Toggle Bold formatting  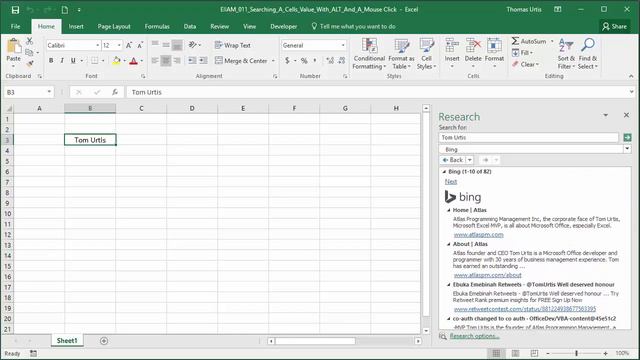click(x=51, y=60)
